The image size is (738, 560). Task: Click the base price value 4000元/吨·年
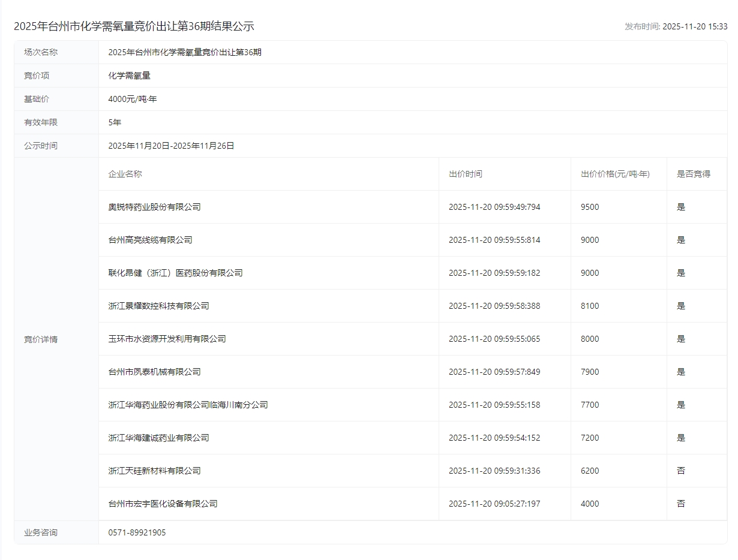click(x=132, y=99)
